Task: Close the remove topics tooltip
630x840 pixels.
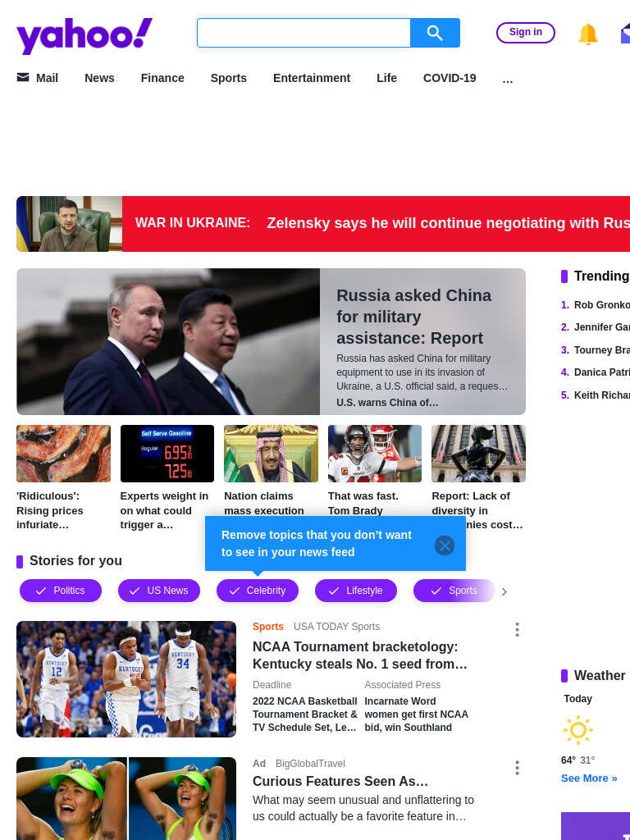Action: pos(445,546)
